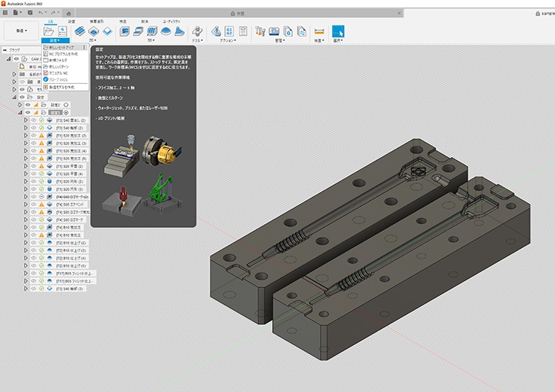Screen dimensions: 555x392
Task: Select the measure (検査) ruler icon
Action: click(319, 32)
